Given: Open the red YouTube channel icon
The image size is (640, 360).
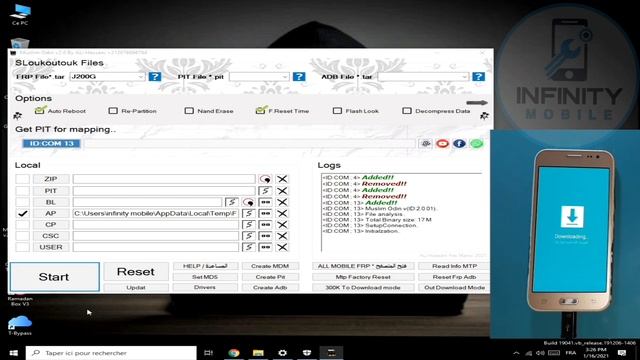Looking at the screenshot, I should [442, 143].
